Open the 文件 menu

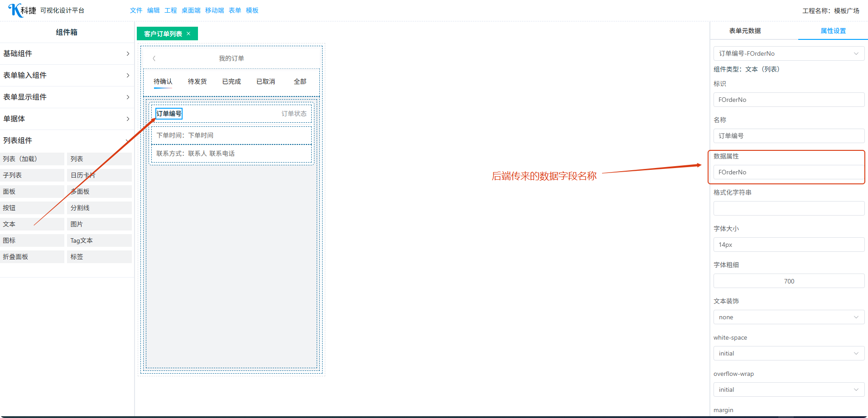[x=136, y=10]
